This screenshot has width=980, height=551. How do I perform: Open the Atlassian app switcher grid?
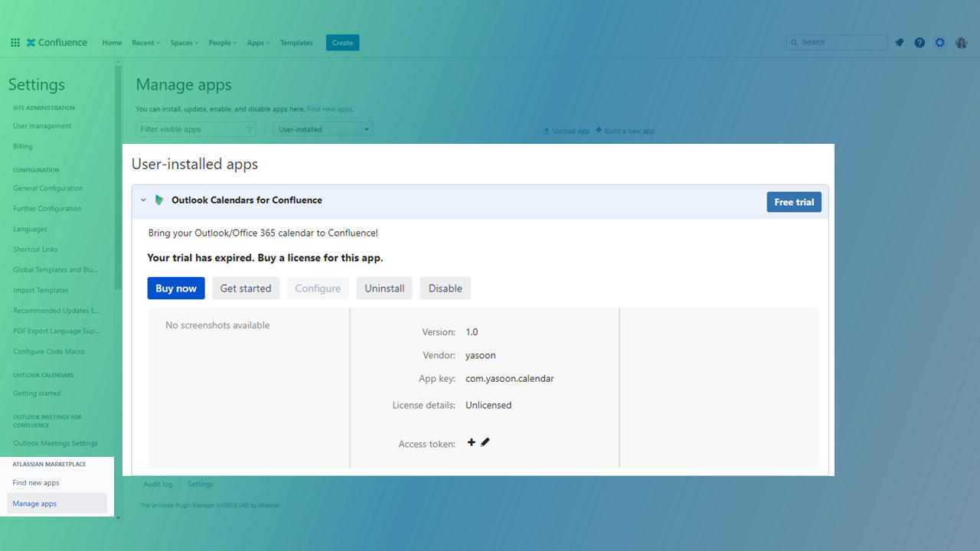click(15, 42)
